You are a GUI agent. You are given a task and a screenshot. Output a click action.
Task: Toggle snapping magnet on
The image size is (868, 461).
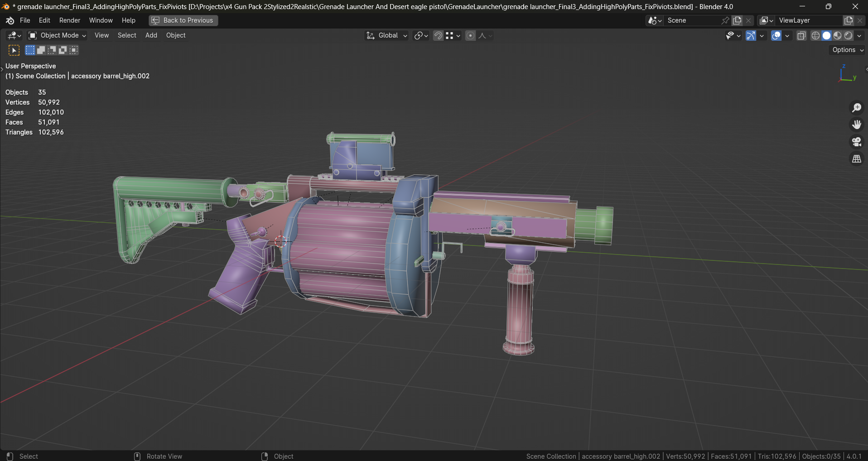point(438,36)
